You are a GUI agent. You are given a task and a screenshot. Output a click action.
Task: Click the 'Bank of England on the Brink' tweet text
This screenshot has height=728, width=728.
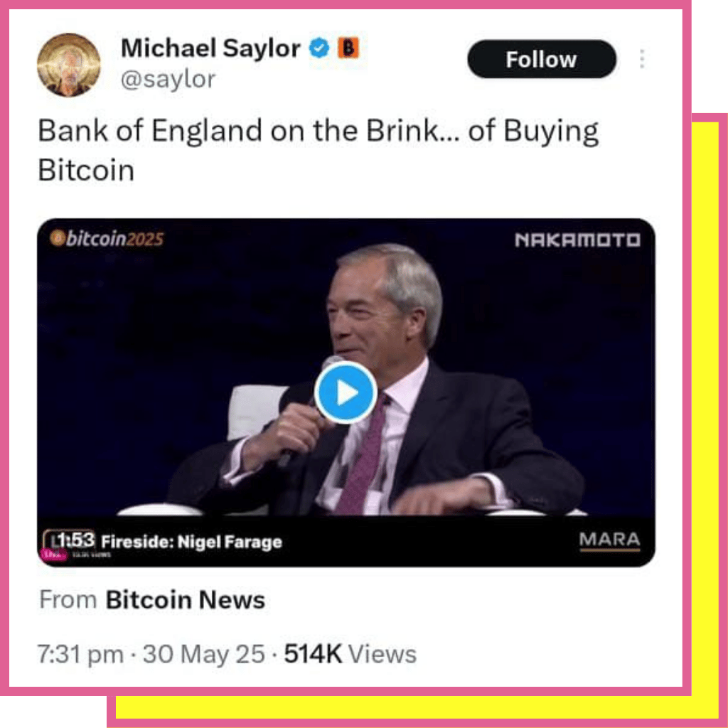point(318,150)
